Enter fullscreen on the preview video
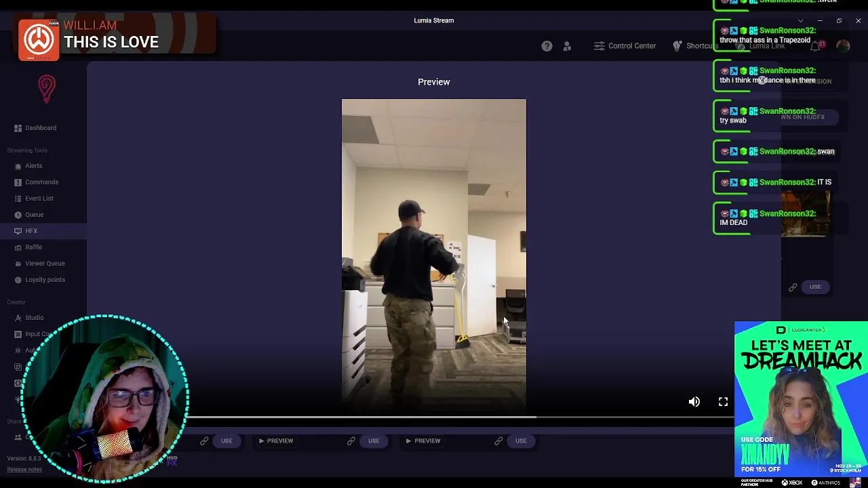Image resolution: width=868 pixels, height=488 pixels. [723, 402]
